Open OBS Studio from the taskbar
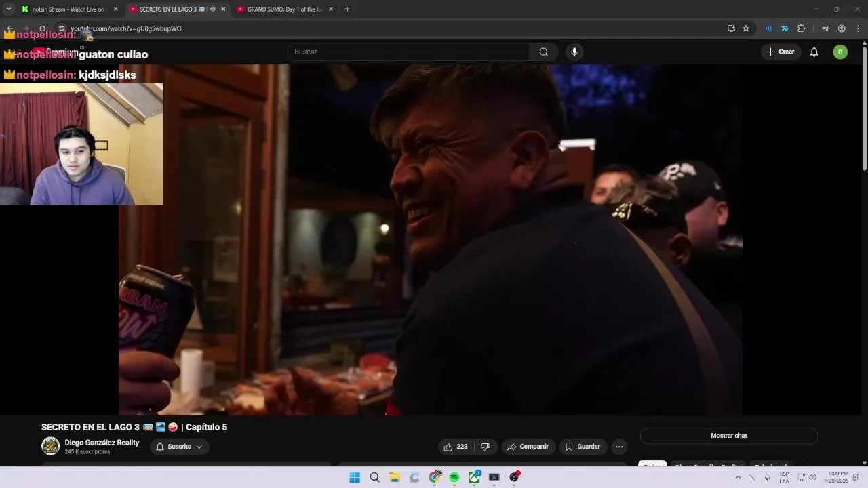 point(514,477)
